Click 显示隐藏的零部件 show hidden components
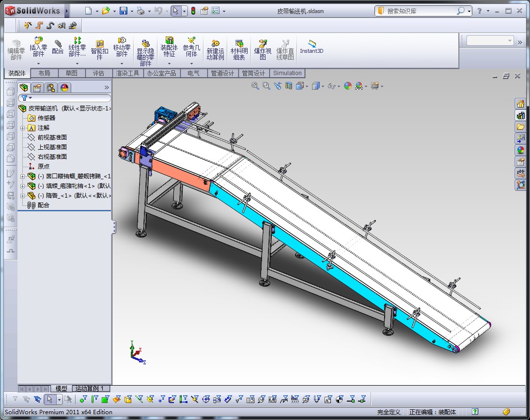 click(x=145, y=53)
